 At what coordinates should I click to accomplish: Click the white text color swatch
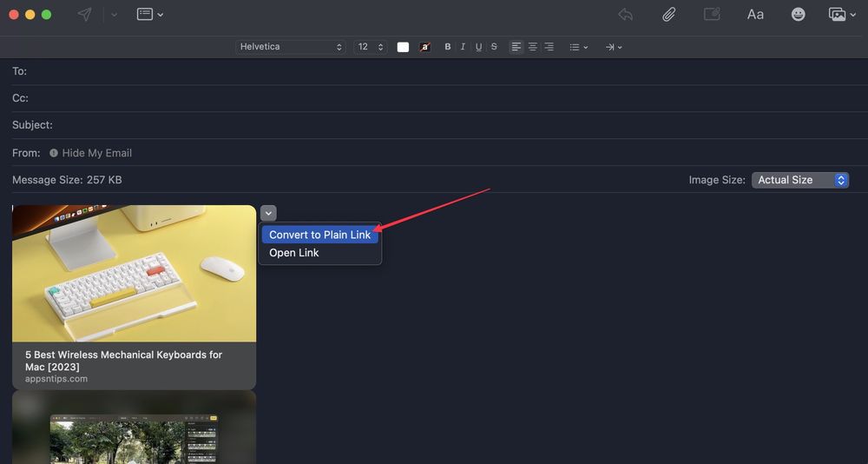click(x=403, y=47)
